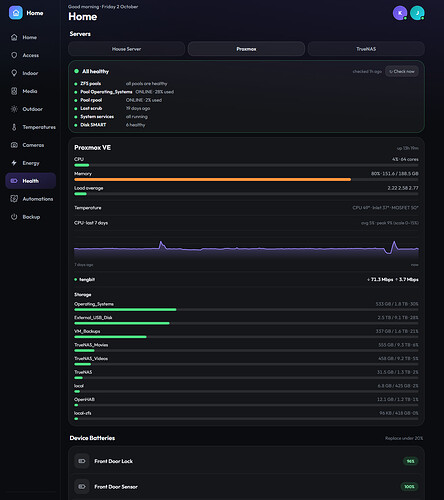Screen dimensions: 444x500
Task: Click the 'Pool Operating_Systems' status row
Action: point(246,92)
